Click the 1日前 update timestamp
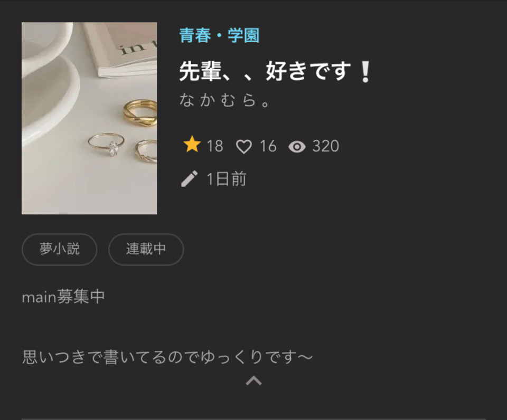This screenshot has width=507, height=420. pos(227,179)
